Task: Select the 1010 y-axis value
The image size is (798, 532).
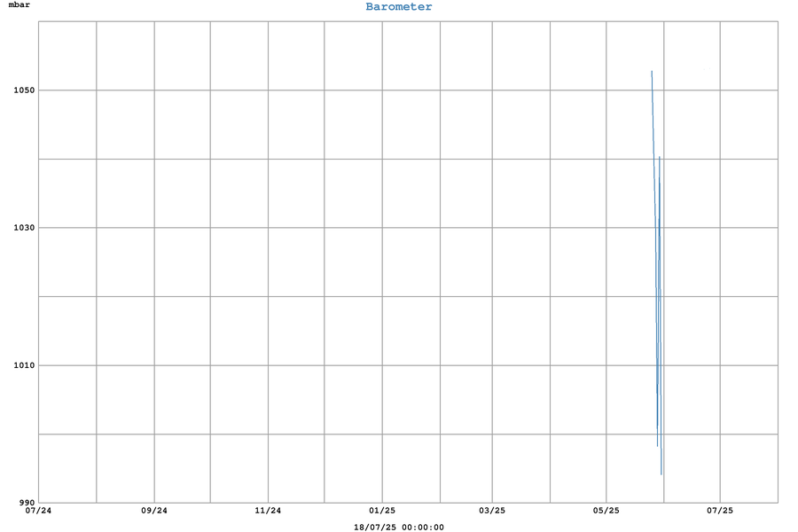Action: [24, 365]
